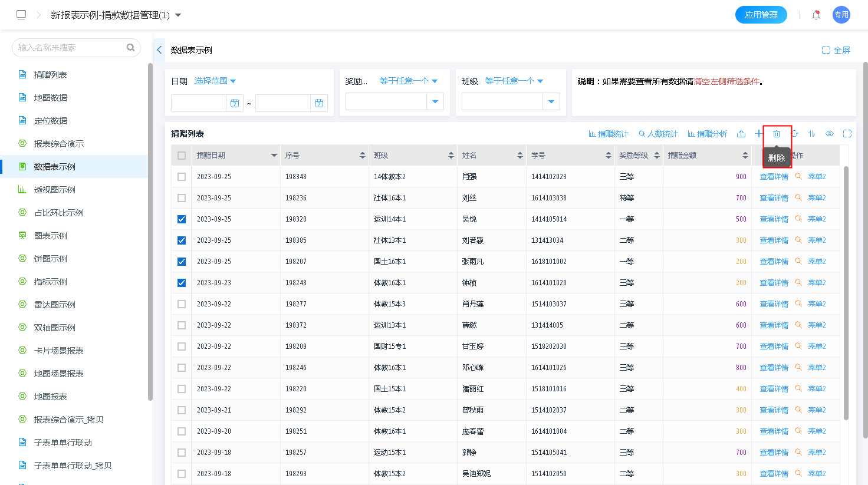Click the export upload icon above table

(741, 134)
